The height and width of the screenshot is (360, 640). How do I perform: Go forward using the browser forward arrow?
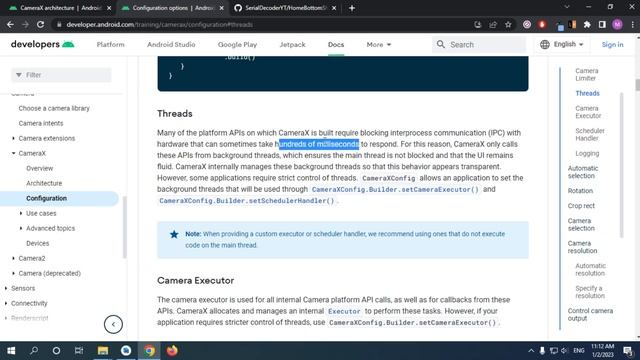tap(25, 25)
